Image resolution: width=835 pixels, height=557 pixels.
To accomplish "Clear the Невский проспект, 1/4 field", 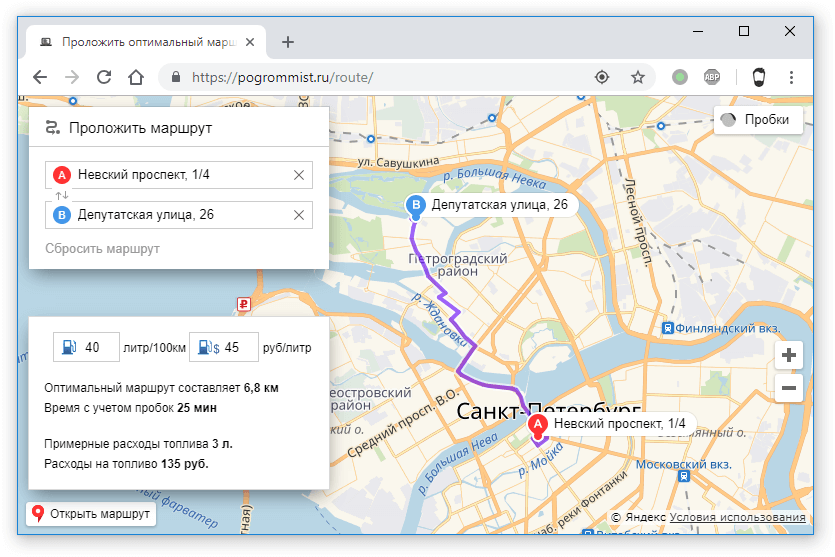I will click(x=298, y=175).
